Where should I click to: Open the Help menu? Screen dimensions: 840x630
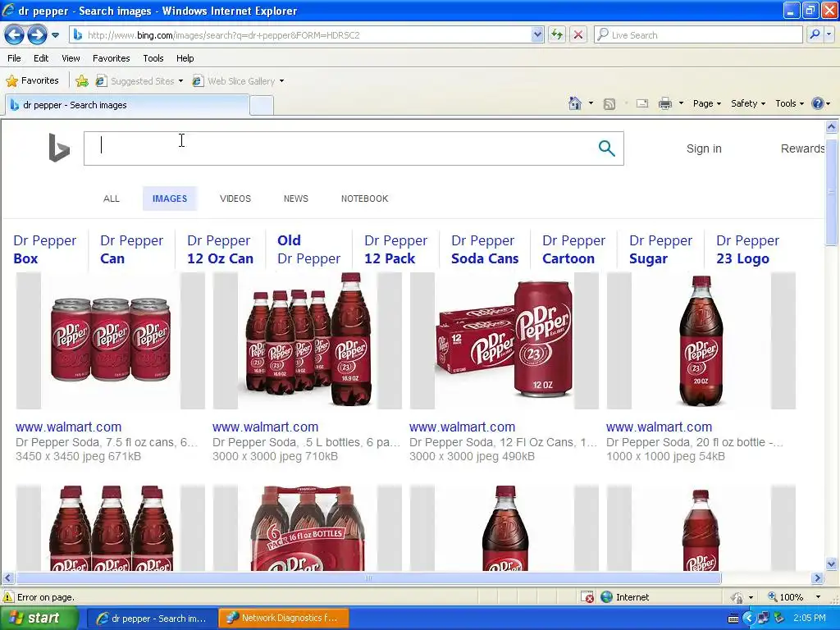[185, 58]
